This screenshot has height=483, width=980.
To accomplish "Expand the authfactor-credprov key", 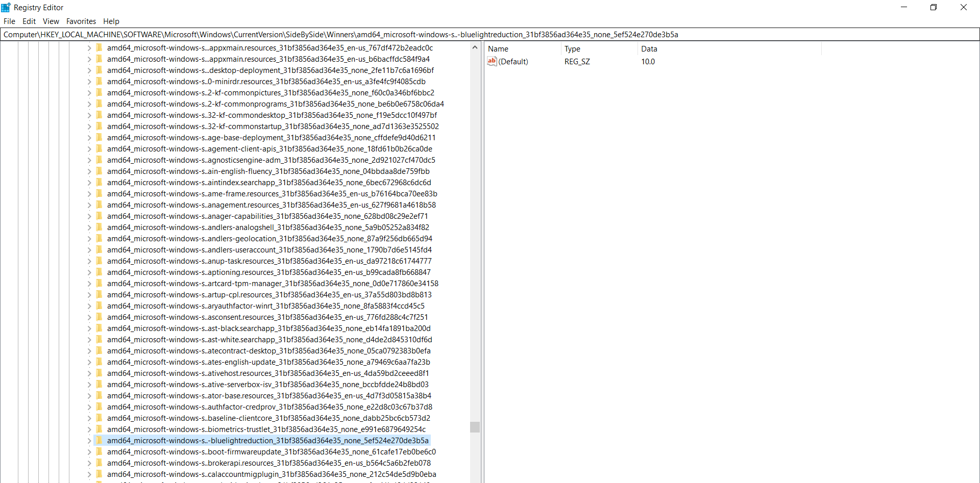I will click(x=89, y=407).
